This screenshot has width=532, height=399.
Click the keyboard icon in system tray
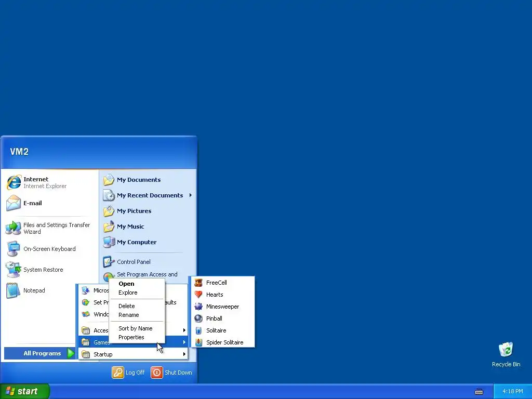tap(478, 392)
